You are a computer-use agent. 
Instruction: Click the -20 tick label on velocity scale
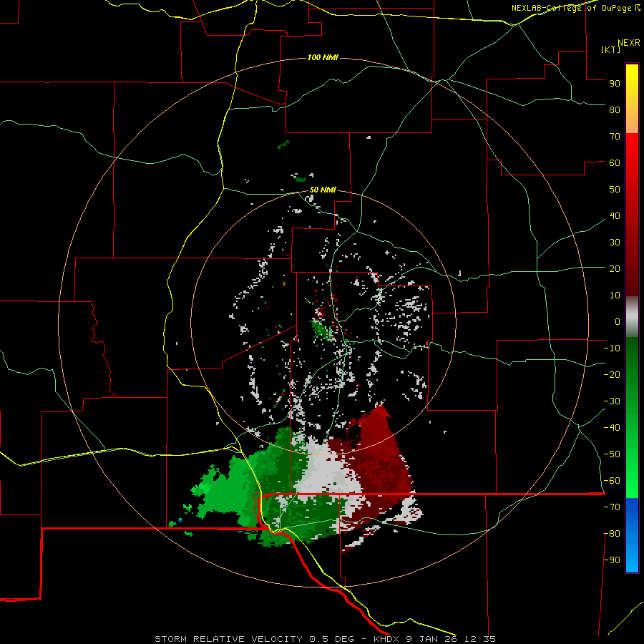[612, 374]
